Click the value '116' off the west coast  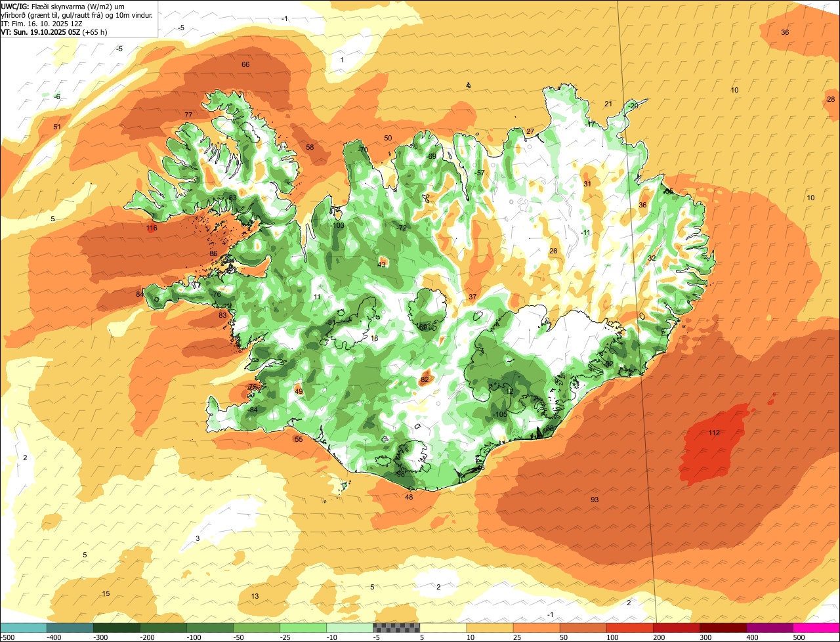[152, 228]
